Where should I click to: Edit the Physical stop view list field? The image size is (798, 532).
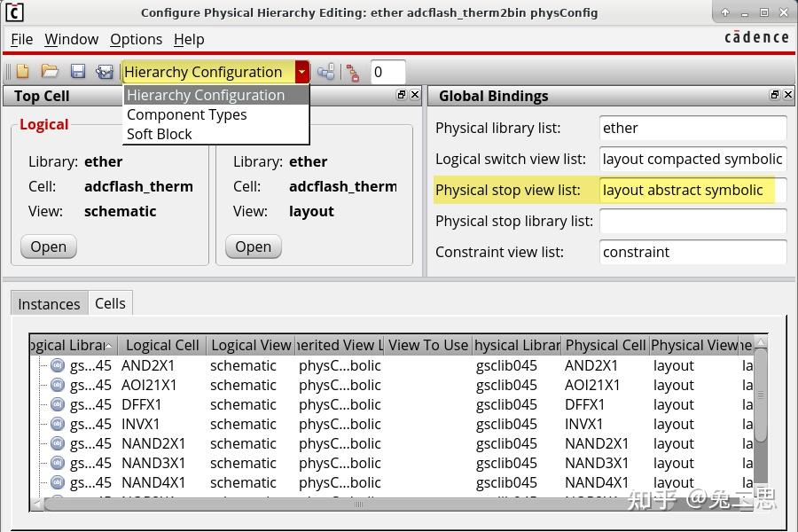(692, 190)
